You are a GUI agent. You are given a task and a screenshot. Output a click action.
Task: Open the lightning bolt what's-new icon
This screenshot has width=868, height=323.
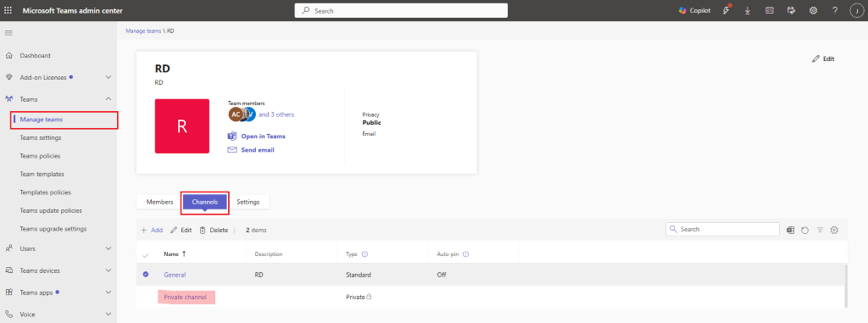point(726,10)
